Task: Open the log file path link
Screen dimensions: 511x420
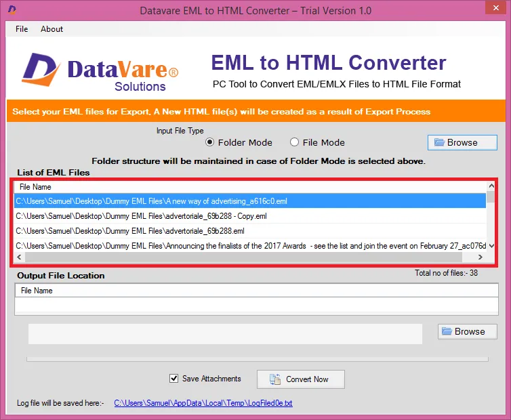Action: [203, 403]
